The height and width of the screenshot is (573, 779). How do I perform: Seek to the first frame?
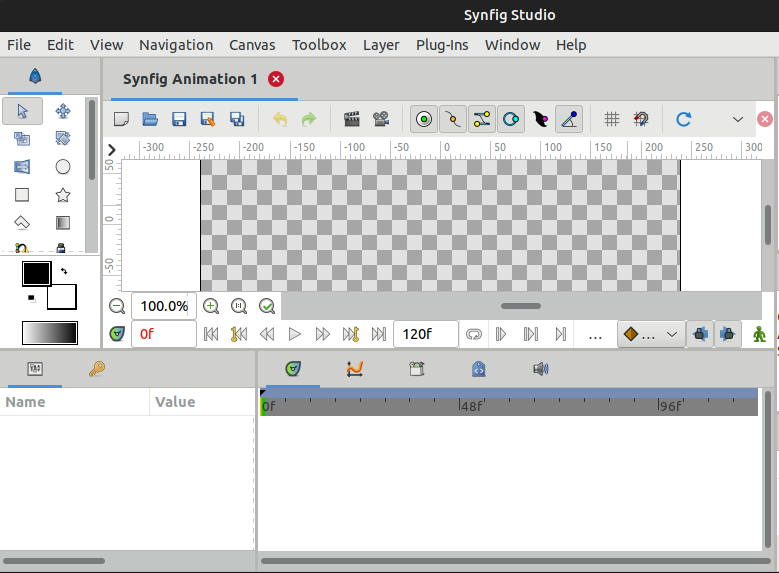[211, 334]
